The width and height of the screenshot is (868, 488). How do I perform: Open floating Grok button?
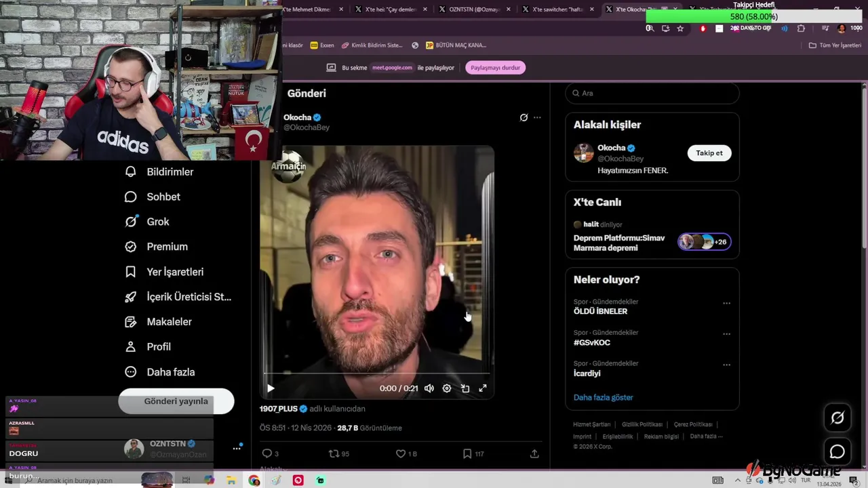click(837, 418)
